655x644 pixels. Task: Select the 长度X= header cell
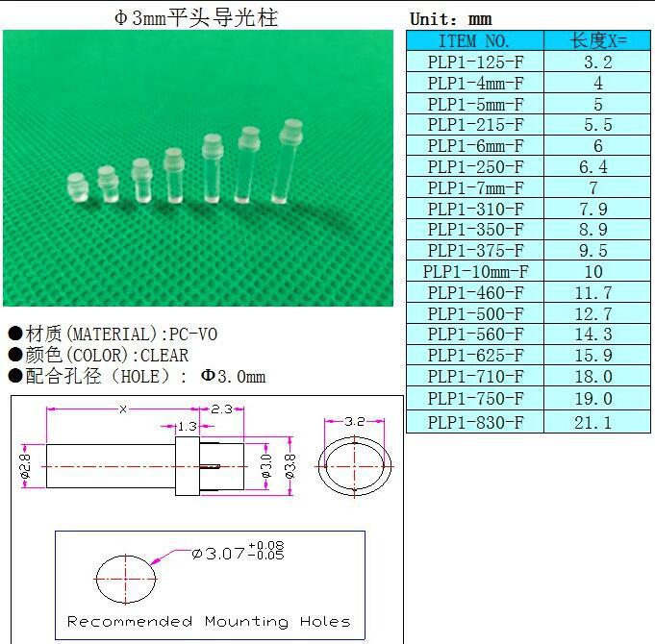(x=597, y=40)
